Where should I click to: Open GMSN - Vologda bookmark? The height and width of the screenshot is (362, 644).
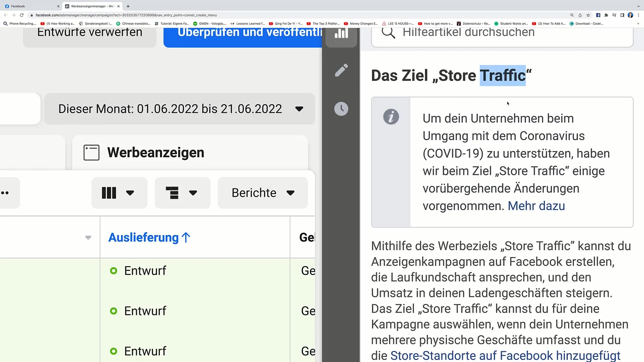pos(210,24)
